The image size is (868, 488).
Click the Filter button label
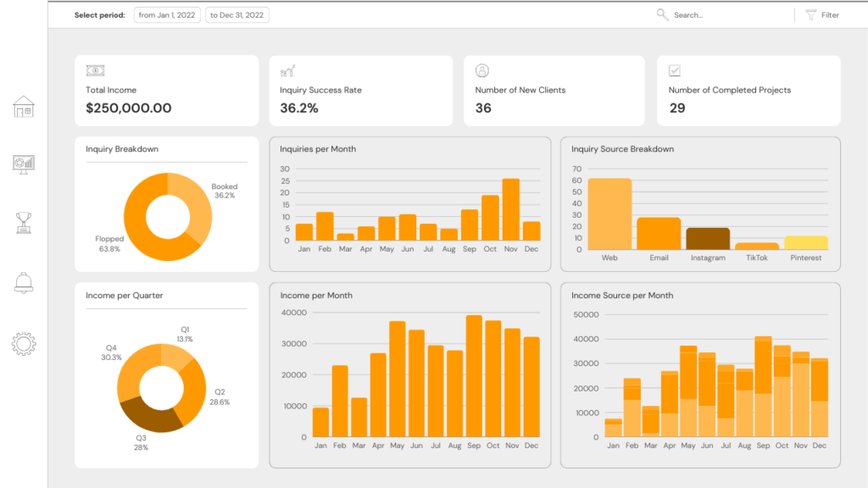[x=830, y=15]
